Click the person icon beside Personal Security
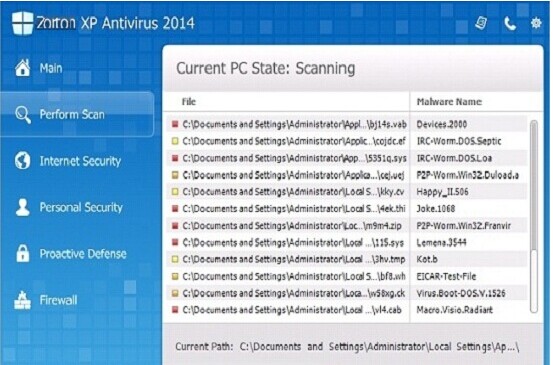The width and height of the screenshot is (553, 365). tap(23, 207)
